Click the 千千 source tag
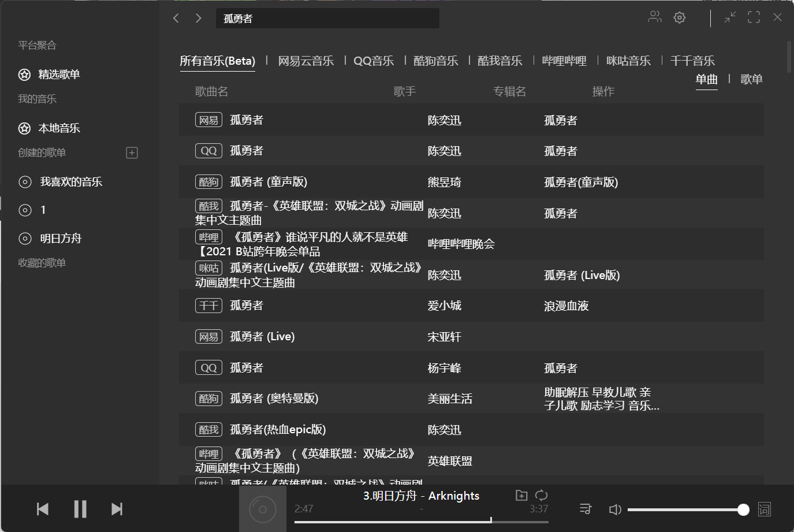Image resolution: width=794 pixels, height=532 pixels. click(208, 305)
